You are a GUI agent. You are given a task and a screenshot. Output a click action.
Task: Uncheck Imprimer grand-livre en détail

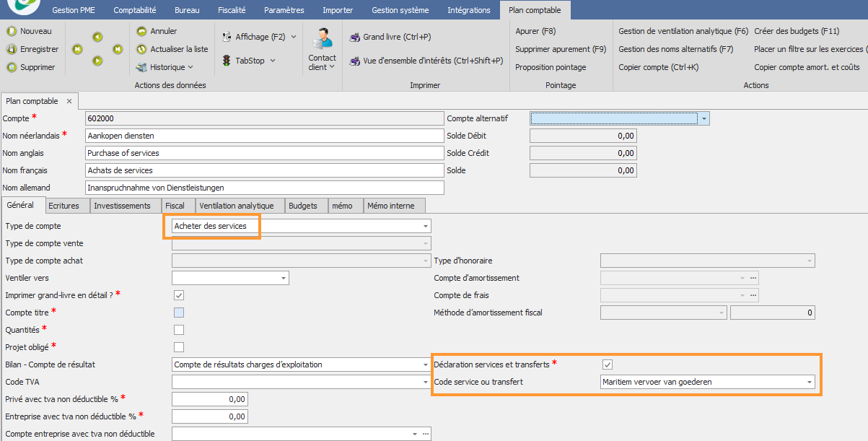(179, 295)
